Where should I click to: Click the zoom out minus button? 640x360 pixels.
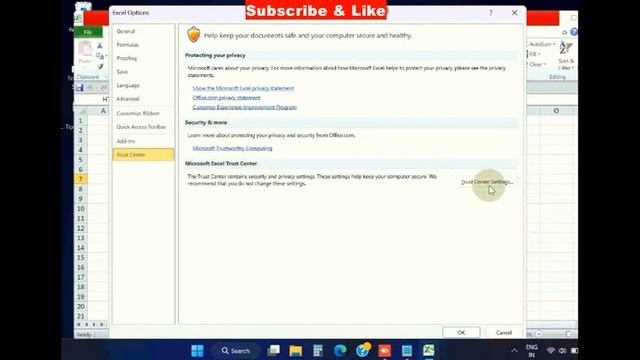coord(539,334)
